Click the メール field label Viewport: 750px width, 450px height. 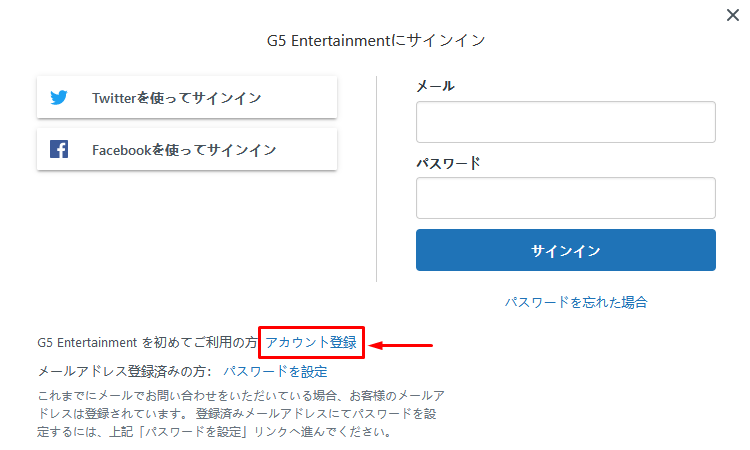(x=435, y=86)
